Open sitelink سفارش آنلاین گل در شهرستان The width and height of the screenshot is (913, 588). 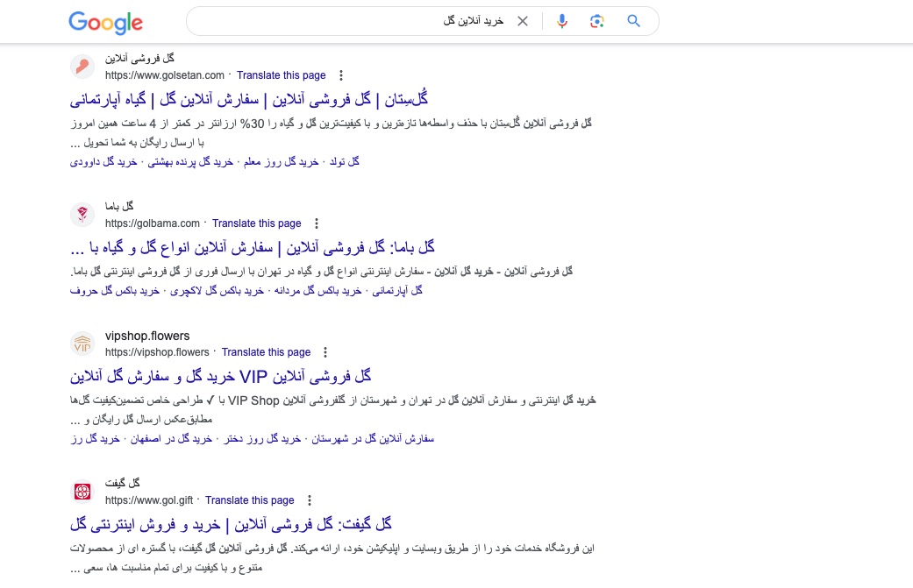point(373,439)
